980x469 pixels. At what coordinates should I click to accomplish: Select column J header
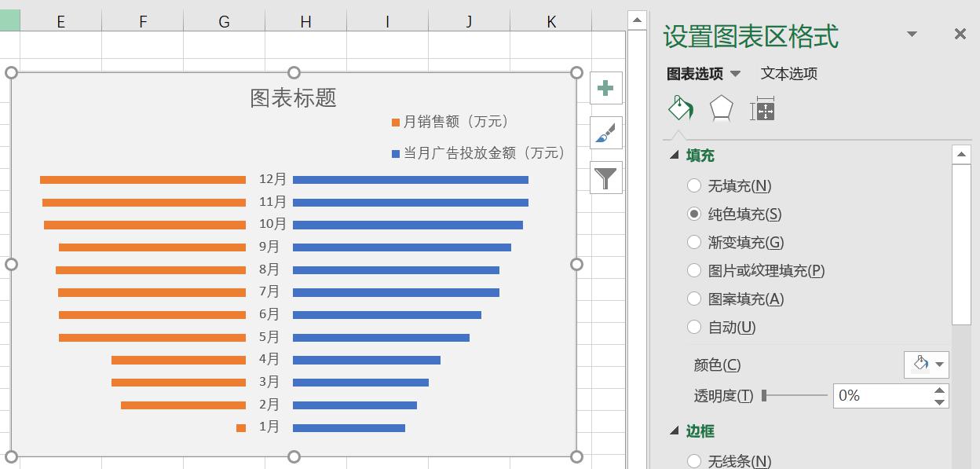tap(469, 22)
